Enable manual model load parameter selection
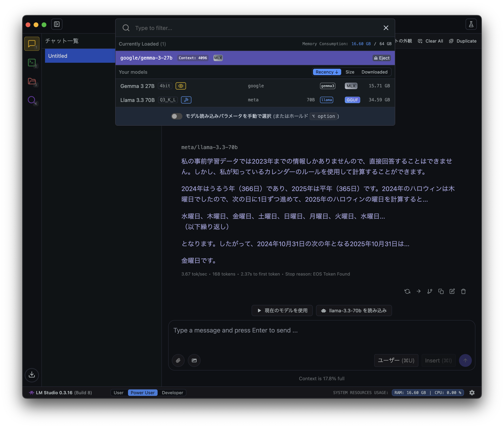504x428 pixels. coord(177,116)
